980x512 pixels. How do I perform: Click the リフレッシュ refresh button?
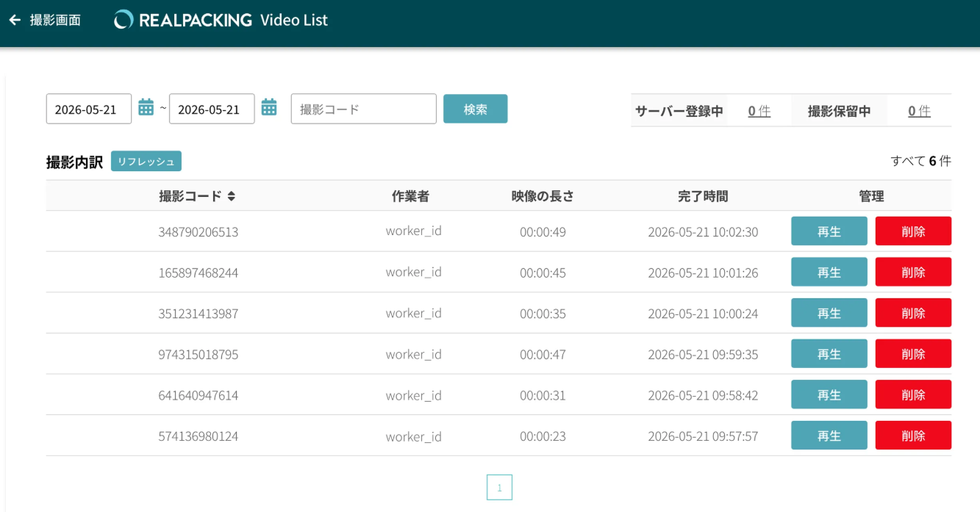tap(146, 162)
